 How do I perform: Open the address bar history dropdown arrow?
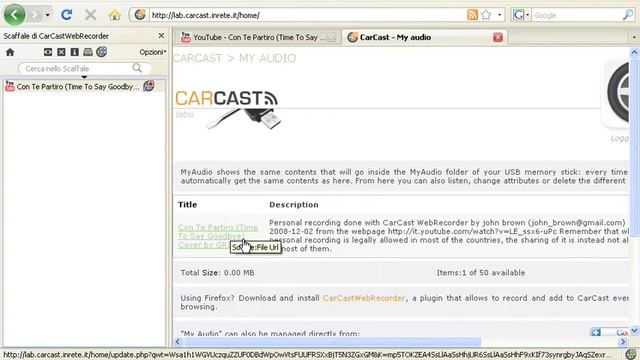500,15
